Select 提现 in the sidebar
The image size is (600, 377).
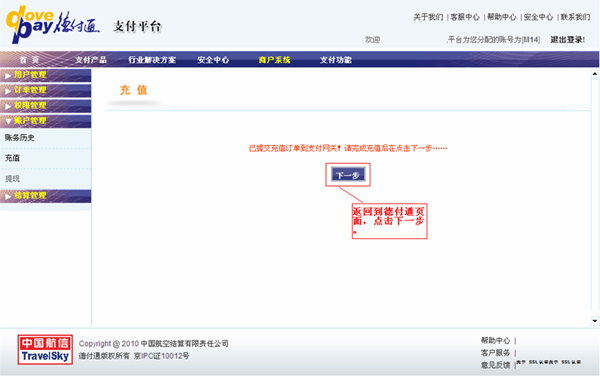pyautogui.click(x=12, y=179)
